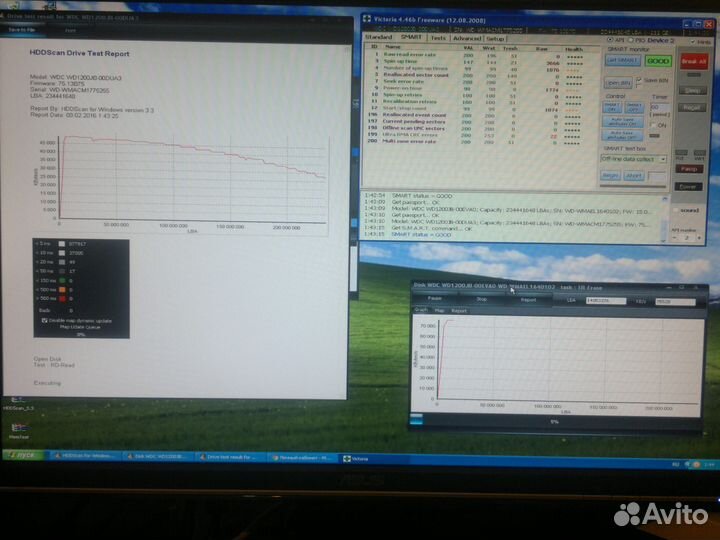The height and width of the screenshot is (540, 720).
Task: Click the Health column header
Action: [574, 49]
